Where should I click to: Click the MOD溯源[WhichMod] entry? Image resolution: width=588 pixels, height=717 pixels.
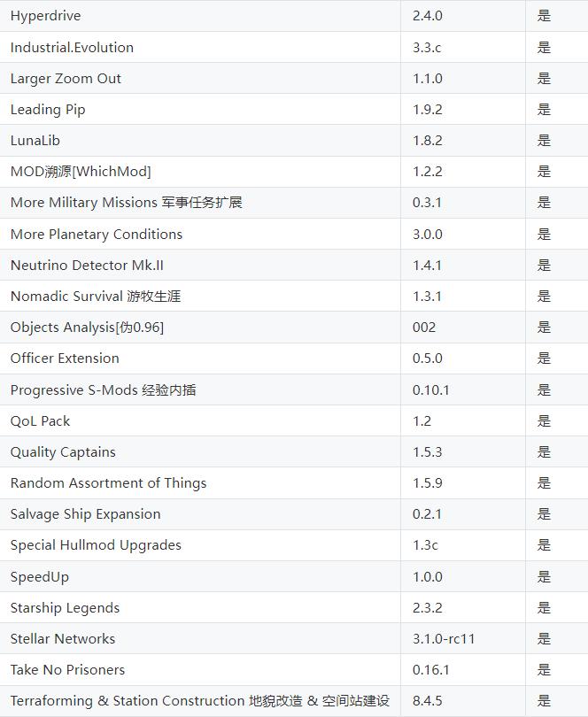[81, 172]
